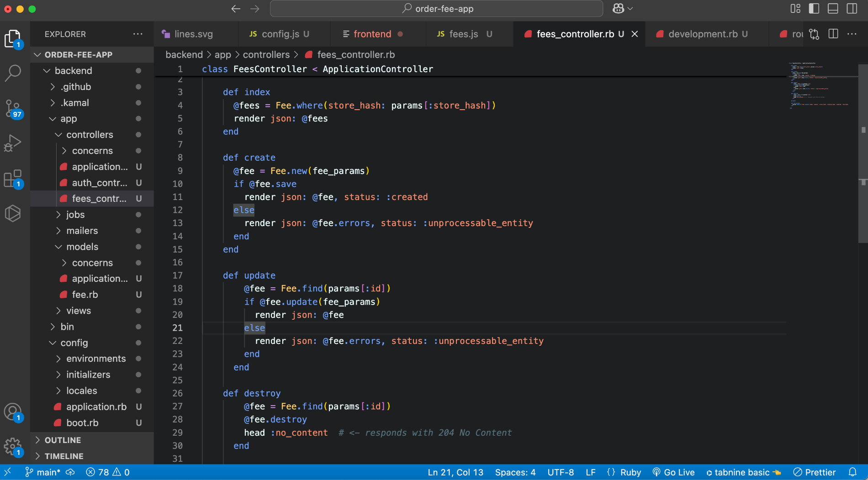
Task: Expand the views folder
Action: pos(92,311)
